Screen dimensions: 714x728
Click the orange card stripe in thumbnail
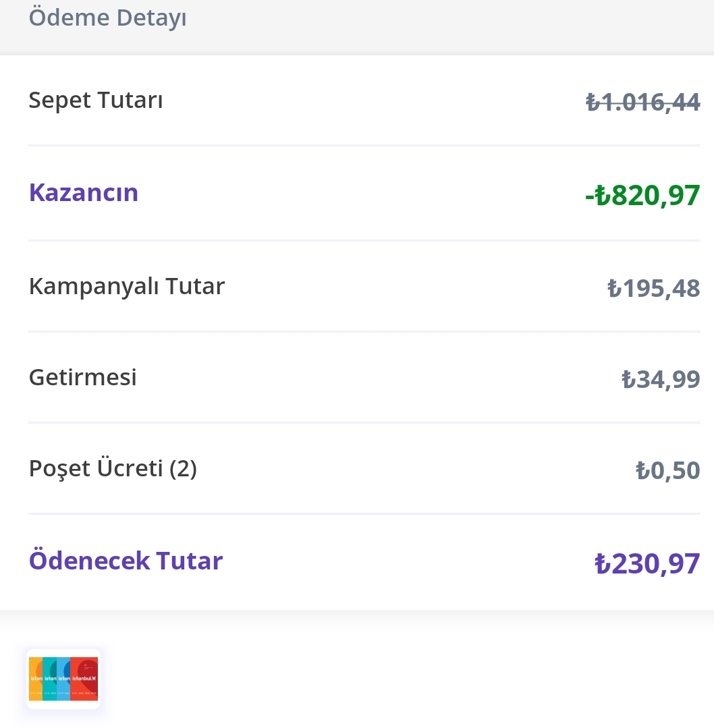coord(35,678)
